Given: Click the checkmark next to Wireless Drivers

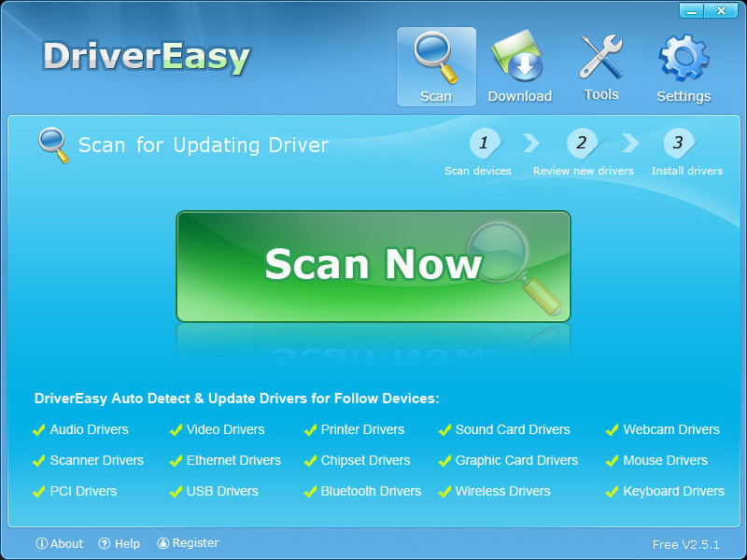Looking at the screenshot, I should click(445, 492).
